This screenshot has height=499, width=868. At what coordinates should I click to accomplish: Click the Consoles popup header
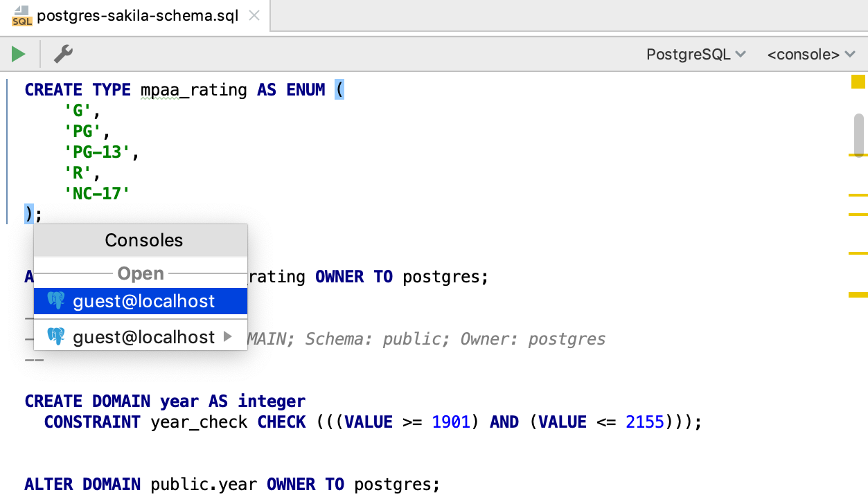141,240
